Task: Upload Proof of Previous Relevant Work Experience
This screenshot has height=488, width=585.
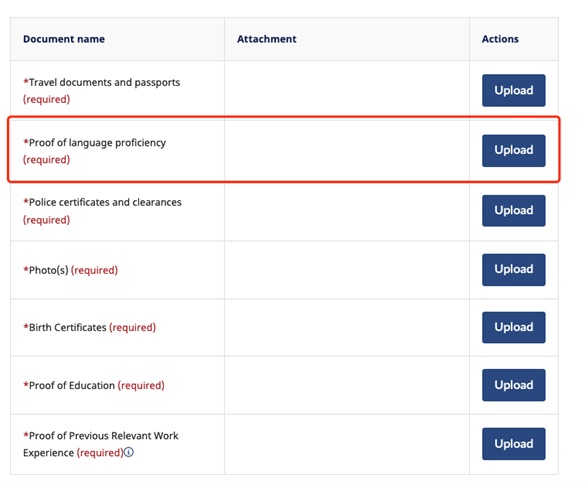Action: pyautogui.click(x=513, y=444)
